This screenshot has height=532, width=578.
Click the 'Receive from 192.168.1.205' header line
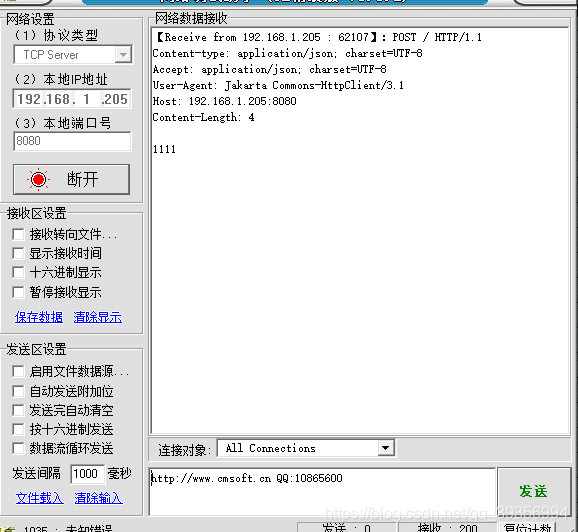(x=319, y=37)
